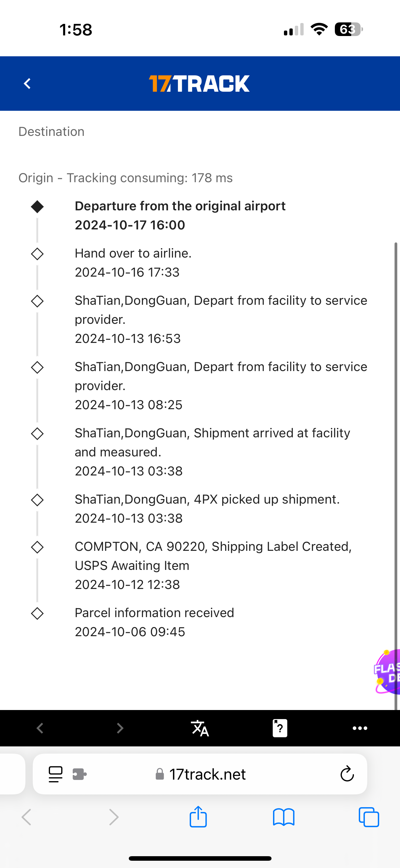
Task: Open the page format menu icon
Action: pos(56,774)
